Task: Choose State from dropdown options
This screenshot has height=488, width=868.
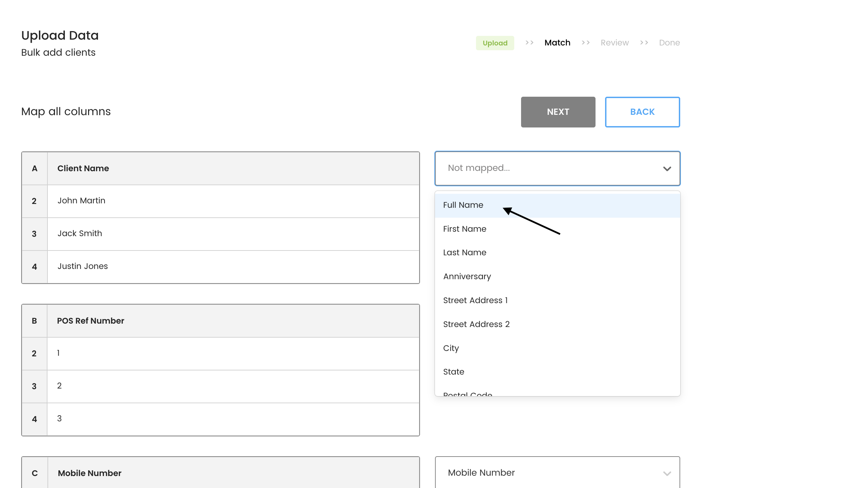Action: pyautogui.click(x=453, y=372)
